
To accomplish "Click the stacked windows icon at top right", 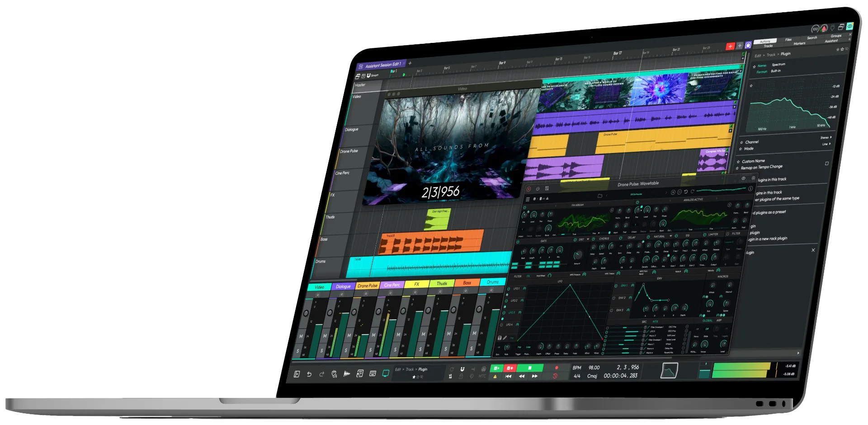I will (x=841, y=27).
